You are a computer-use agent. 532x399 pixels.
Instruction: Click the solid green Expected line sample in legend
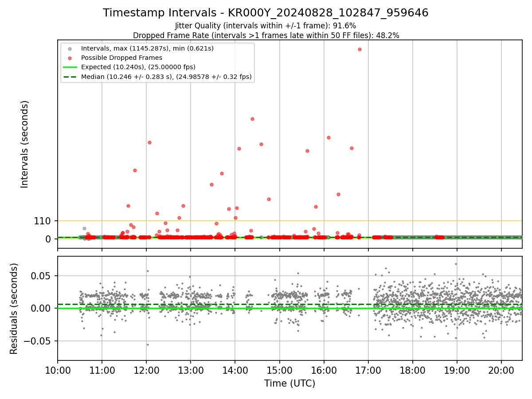pyautogui.click(x=70, y=67)
